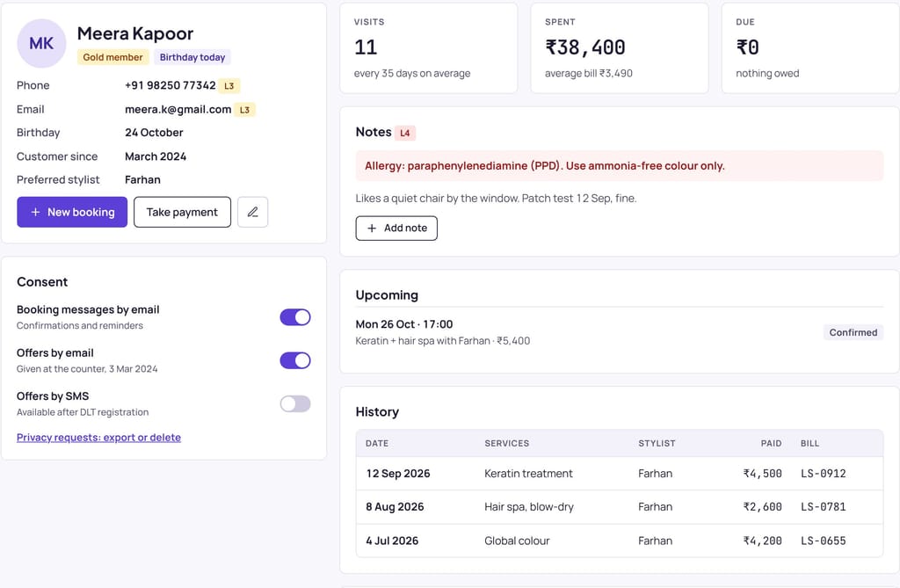Click the ₹4,200 paid amount

pos(762,541)
